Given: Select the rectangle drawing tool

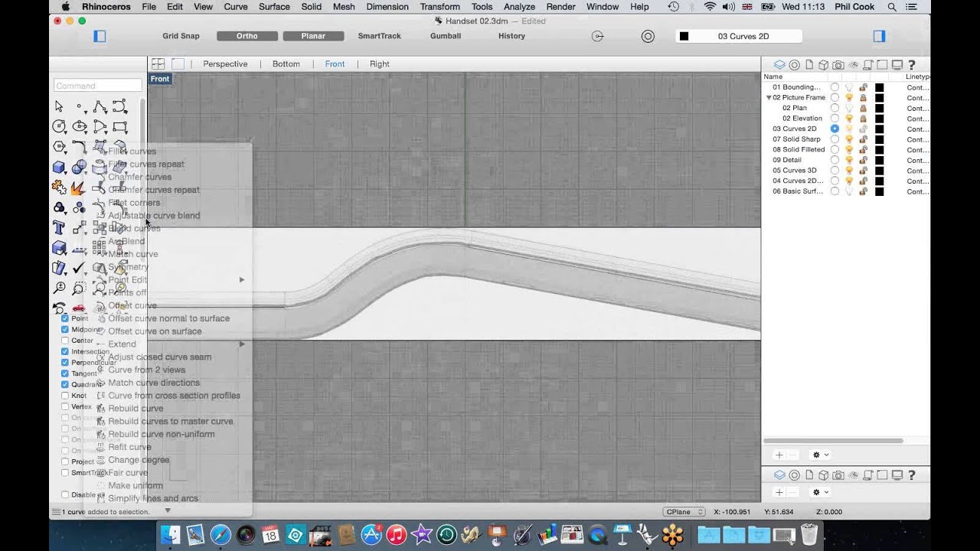Looking at the screenshot, I should [x=119, y=126].
